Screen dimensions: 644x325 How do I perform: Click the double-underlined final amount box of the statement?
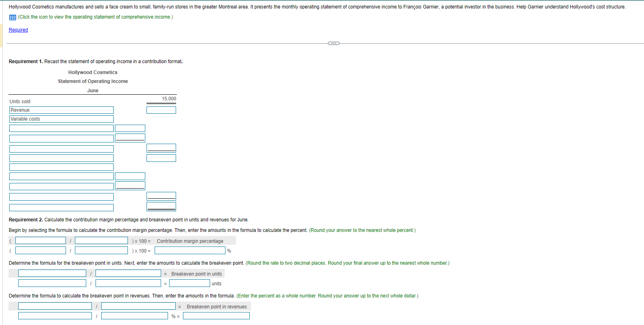tap(161, 207)
